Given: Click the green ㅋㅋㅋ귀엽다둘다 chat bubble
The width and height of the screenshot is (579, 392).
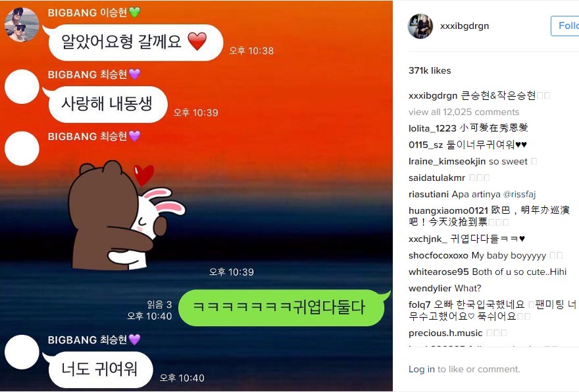Looking at the screenshot, I should point(282,308).
